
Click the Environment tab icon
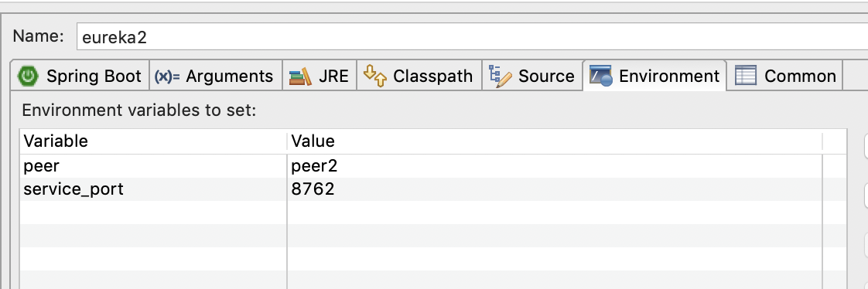pos(600,76)
